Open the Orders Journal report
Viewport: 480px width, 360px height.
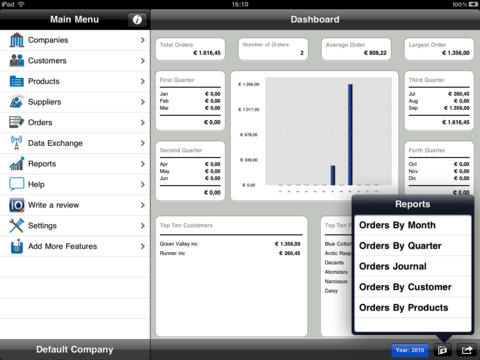pyautogui.click(x=413, y=267)
